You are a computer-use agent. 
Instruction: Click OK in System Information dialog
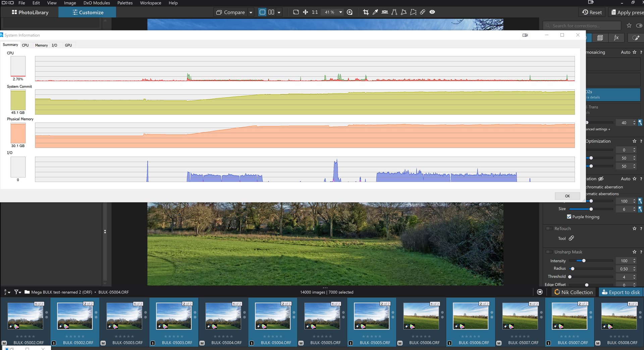click(x=567, y=196)
